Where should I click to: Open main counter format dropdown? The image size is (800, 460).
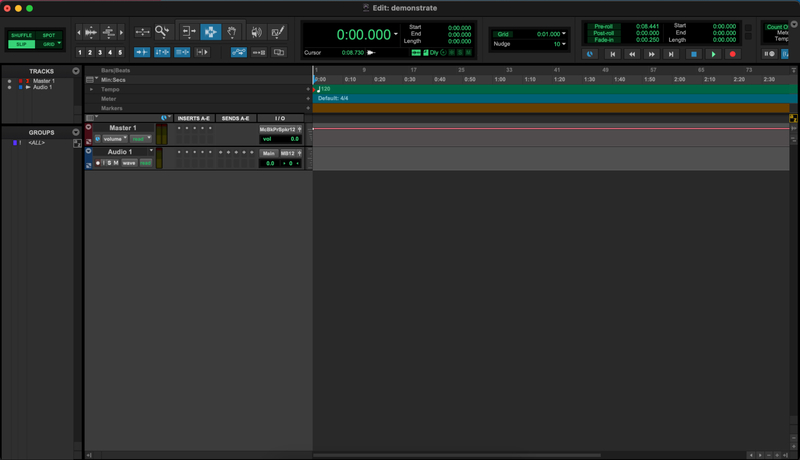tap(396, 34)
